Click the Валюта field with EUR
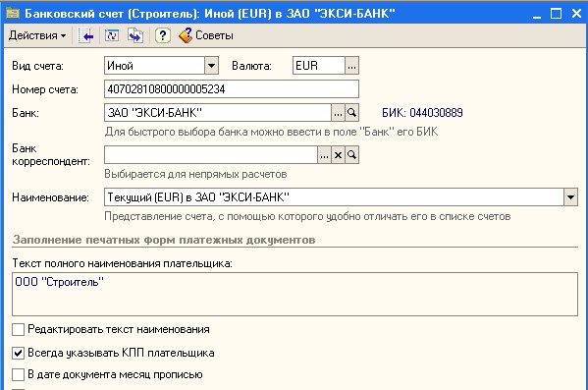Image resolution: width=588 pixels, height=390 pixels. (x=319, y=66)
